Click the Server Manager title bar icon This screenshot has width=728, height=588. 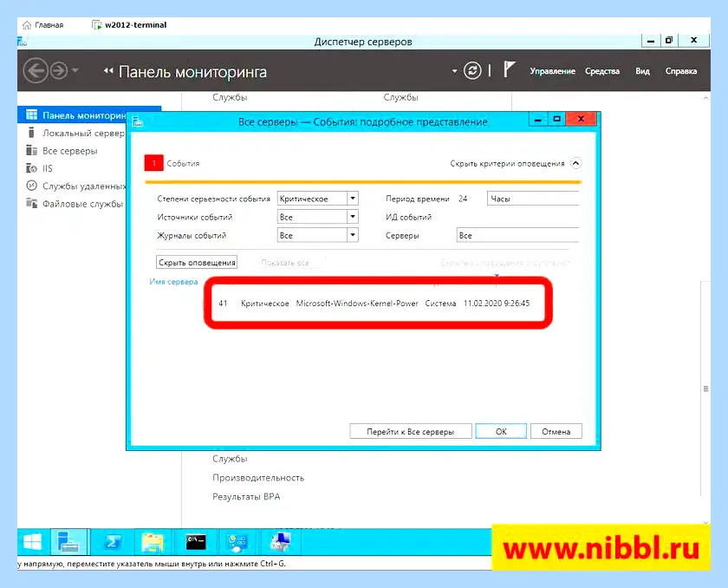pos(22,42)
